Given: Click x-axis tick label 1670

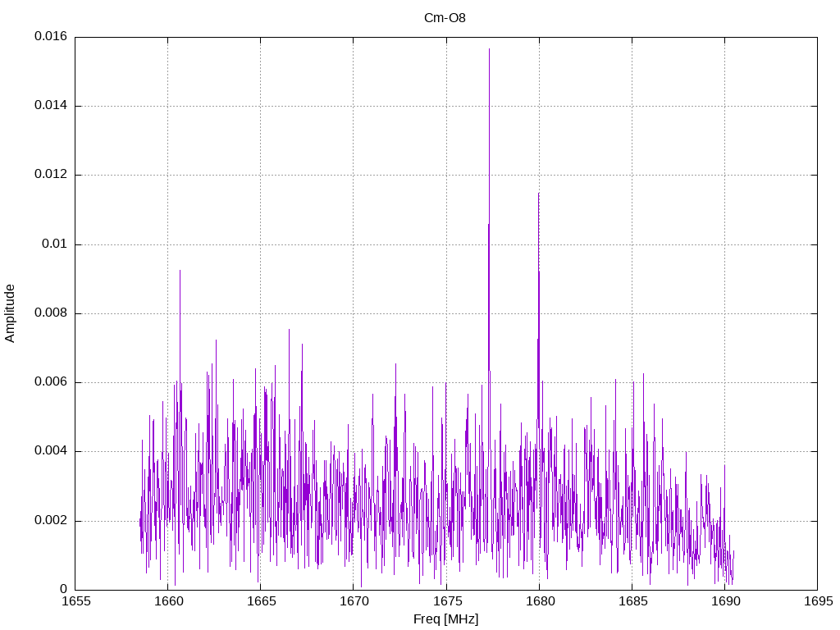Looking at the screenshot, I should click(354, 601).
